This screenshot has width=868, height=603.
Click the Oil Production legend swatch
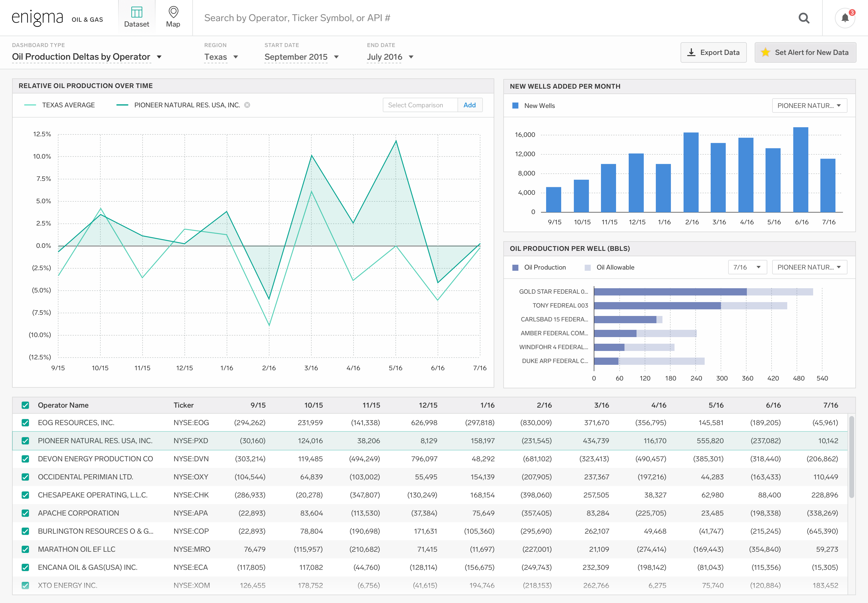click(515, 267)
